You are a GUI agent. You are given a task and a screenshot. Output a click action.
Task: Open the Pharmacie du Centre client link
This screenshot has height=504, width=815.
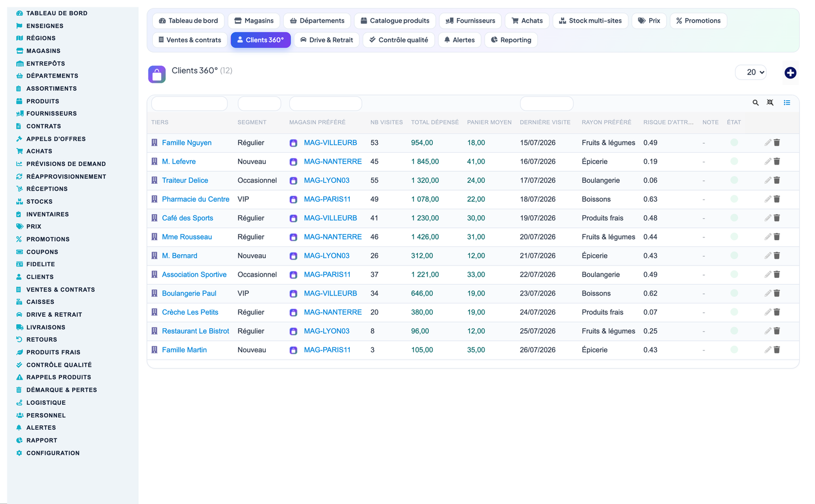196,199
